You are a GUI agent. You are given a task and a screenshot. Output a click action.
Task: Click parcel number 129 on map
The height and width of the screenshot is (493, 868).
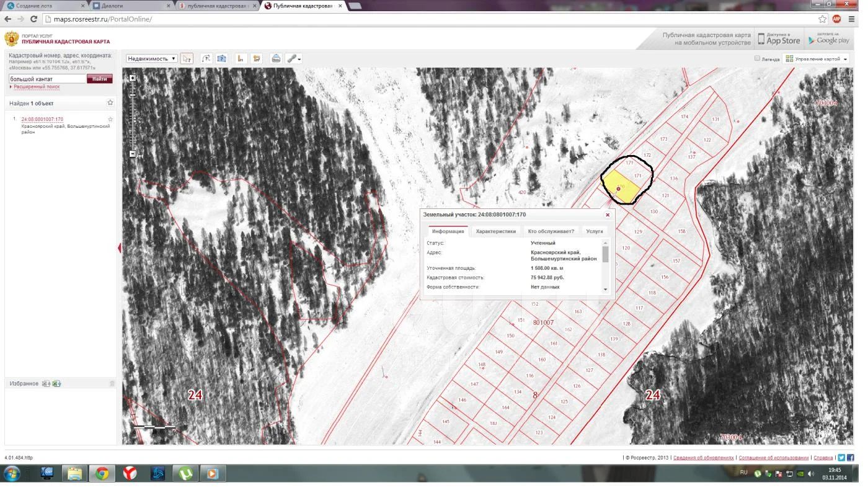(x=638, y=231)
